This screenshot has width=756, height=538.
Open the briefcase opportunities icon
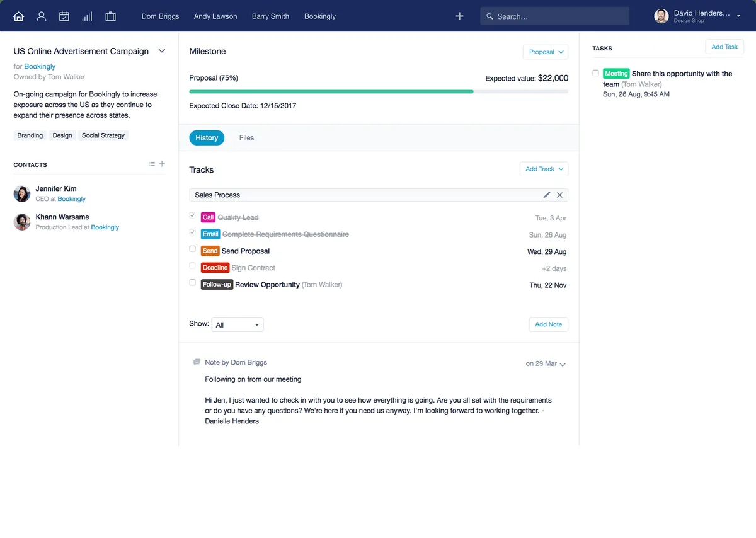[110, 16]
